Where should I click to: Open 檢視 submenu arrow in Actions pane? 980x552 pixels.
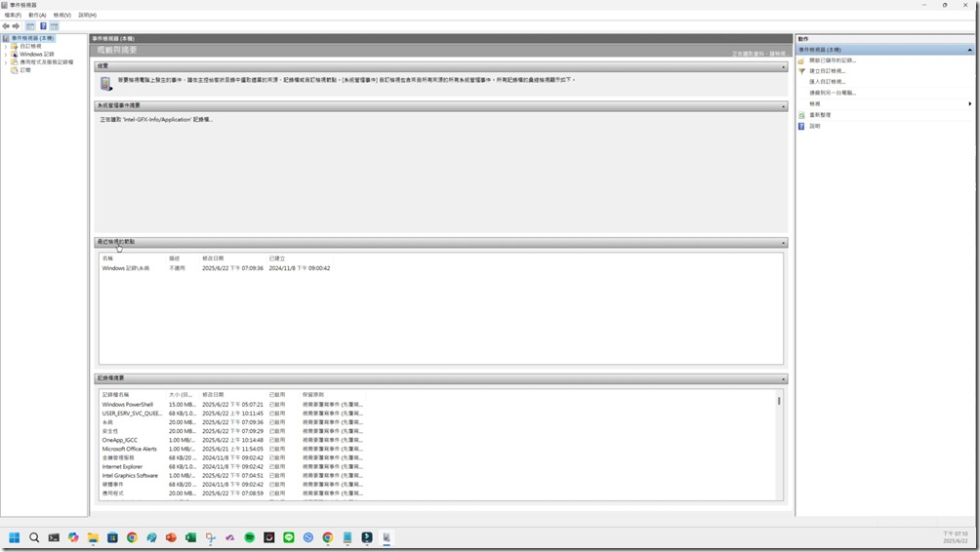click(970, 103)
